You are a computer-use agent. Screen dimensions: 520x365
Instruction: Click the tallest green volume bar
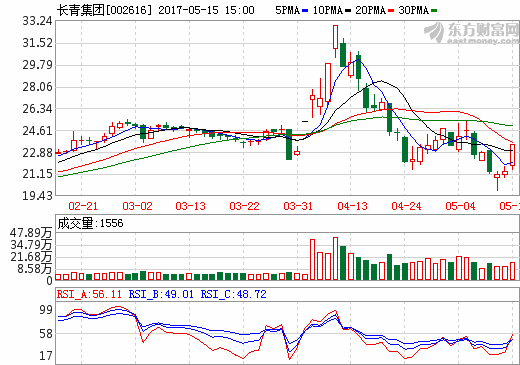(343, 263)
